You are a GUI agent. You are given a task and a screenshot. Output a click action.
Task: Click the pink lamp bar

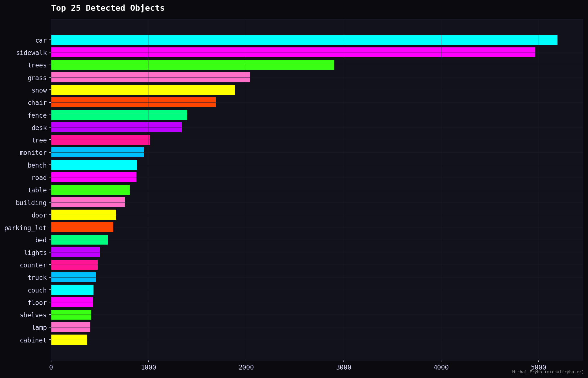coord(71,327)
